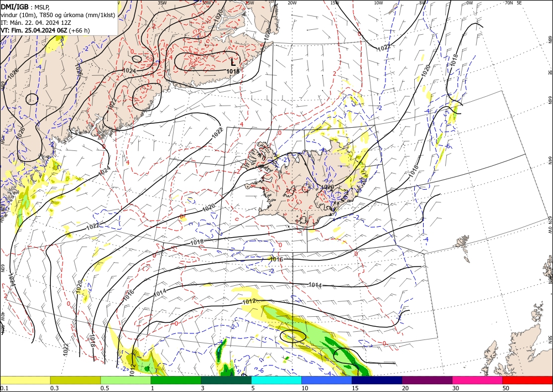Click the 'DMI/IGB' title text

click(x=14, y=6)
